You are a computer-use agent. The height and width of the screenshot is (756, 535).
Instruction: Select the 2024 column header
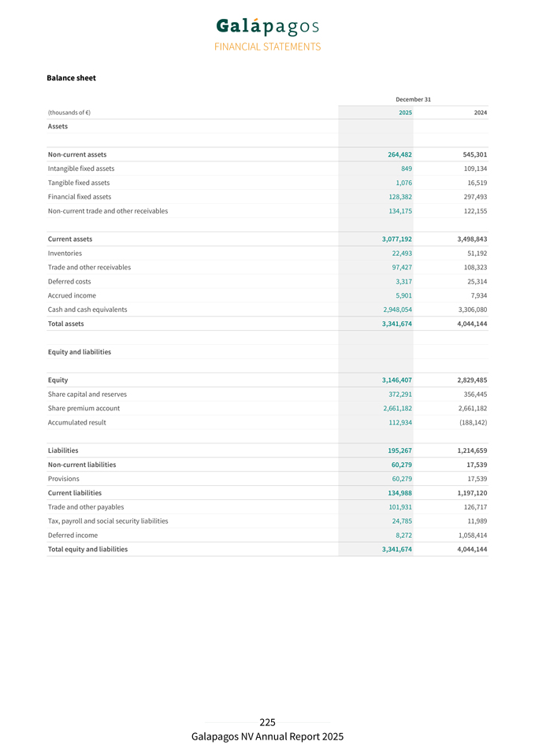pos(480,113)
